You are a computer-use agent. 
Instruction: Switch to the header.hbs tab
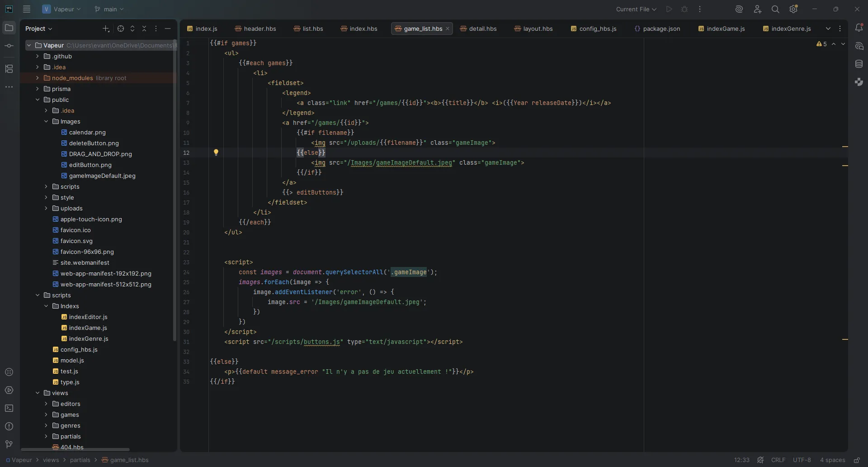[255, 29]
